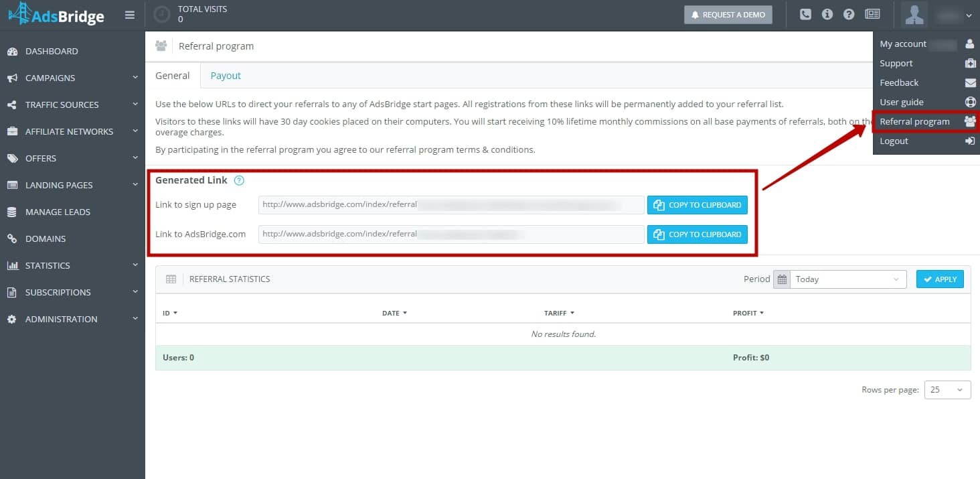Image resolution: width=980 pixels, height=479 pixels.
Task: Expand the Affiliate Networks submenu chevron
Action: (x=135, y=131)
